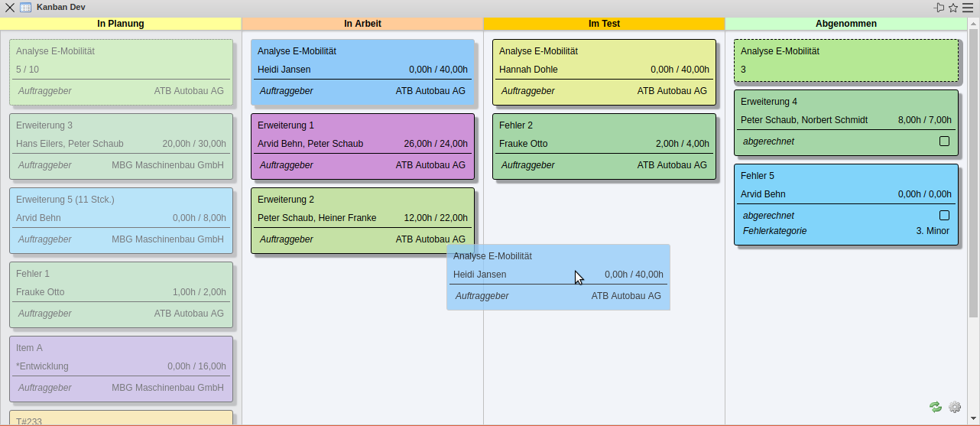Open the Erweiterung 4 card

click(x=846, y=123)
